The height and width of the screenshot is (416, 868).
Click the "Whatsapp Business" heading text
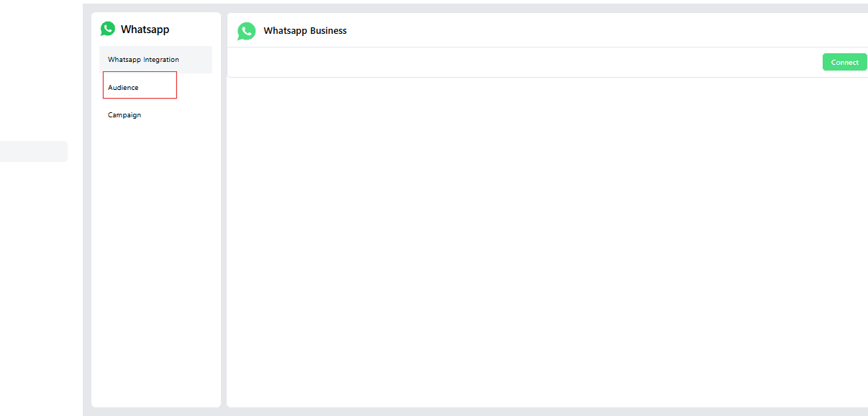305,31
